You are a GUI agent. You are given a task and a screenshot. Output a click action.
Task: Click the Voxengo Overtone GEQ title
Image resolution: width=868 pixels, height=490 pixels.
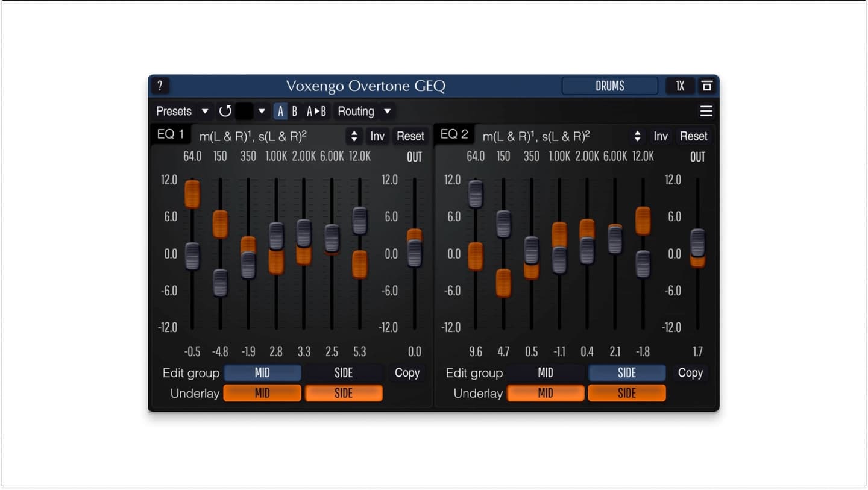point(366,86)
